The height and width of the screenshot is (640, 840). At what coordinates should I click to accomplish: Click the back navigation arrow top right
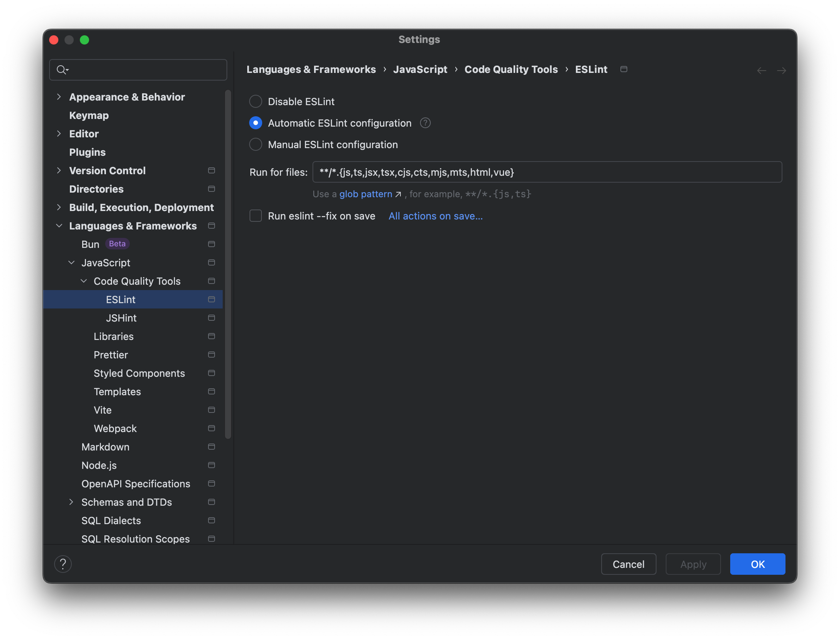pyautogui.click(x=761, y=70)
